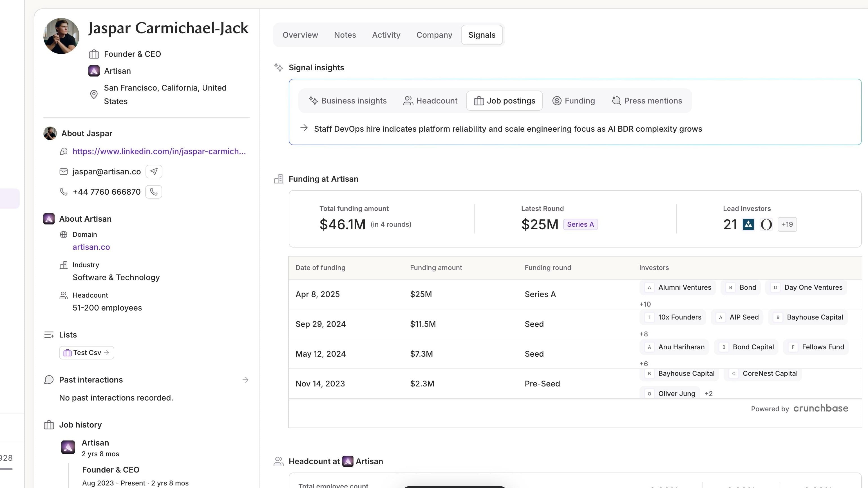Image resolution: width=868 pixels, height=488 pixels.
Task: Click Bayhouse Capital chip in the $11.5M row
Action: pos(808,317)
